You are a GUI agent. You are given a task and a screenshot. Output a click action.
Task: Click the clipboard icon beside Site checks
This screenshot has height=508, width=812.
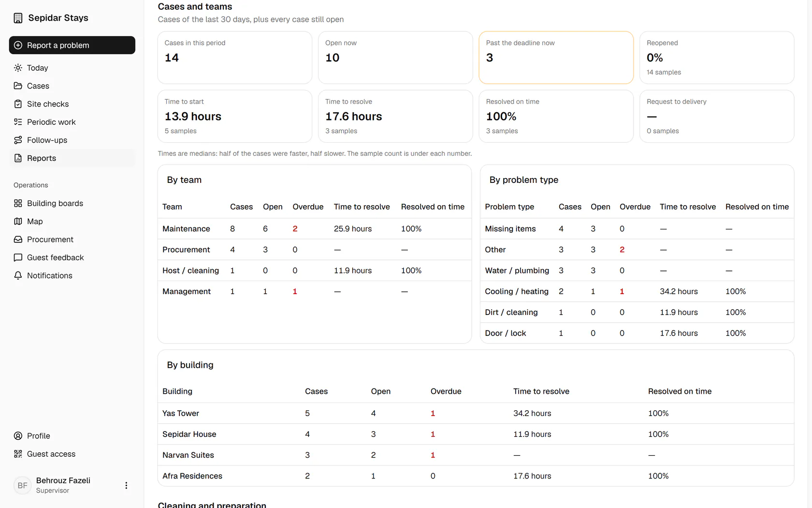click(18, 104)
